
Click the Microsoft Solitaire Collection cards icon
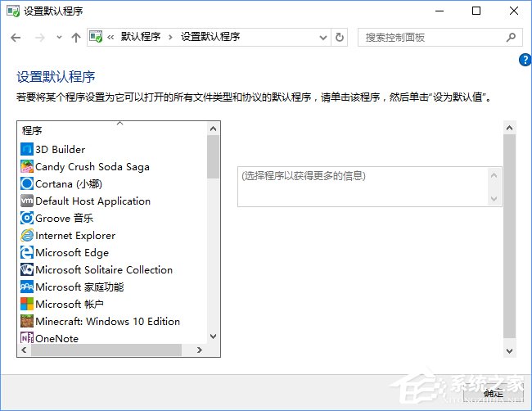click(x=27, y=269)
